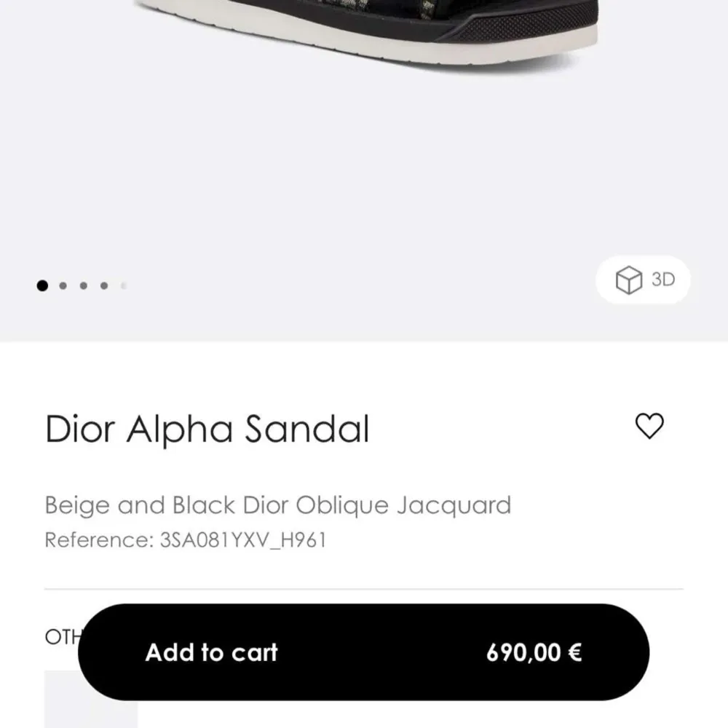Select the fourth carousel position dot
The height and width of the screenshot is (728, 728).
pos(103,285)
